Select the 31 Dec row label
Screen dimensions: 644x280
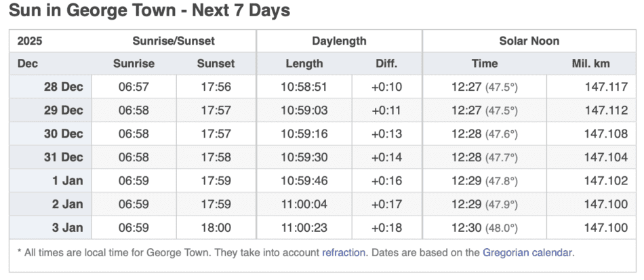[x=63, y=157]
